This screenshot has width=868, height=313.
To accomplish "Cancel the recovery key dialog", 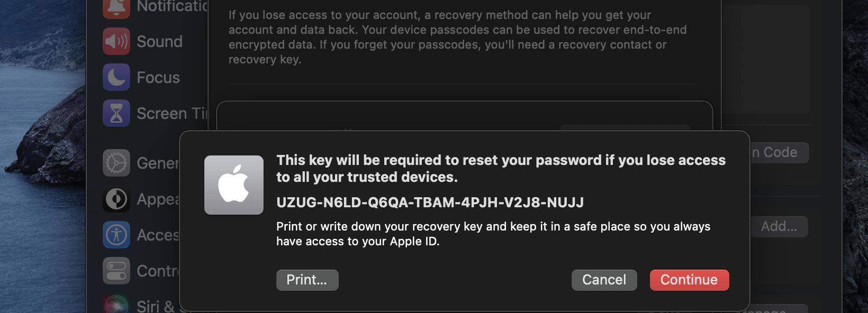I will 604,280.
